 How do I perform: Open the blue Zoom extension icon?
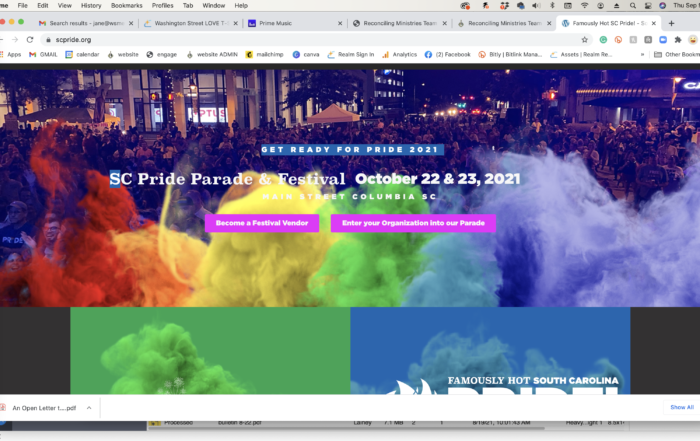(x=663, y=40)
